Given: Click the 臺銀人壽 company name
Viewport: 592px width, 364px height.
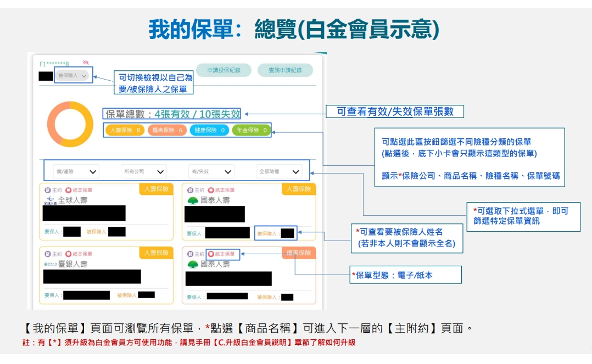Looking at the screenshot, I should click(72, 264).
